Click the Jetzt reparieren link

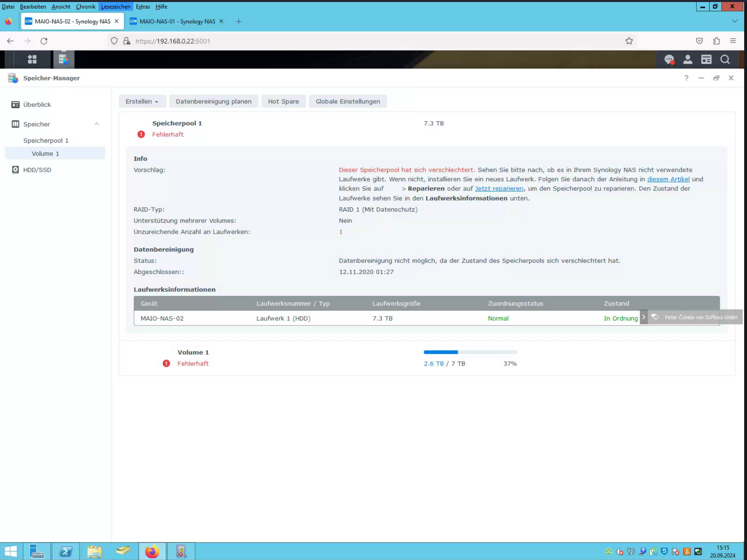499,188
